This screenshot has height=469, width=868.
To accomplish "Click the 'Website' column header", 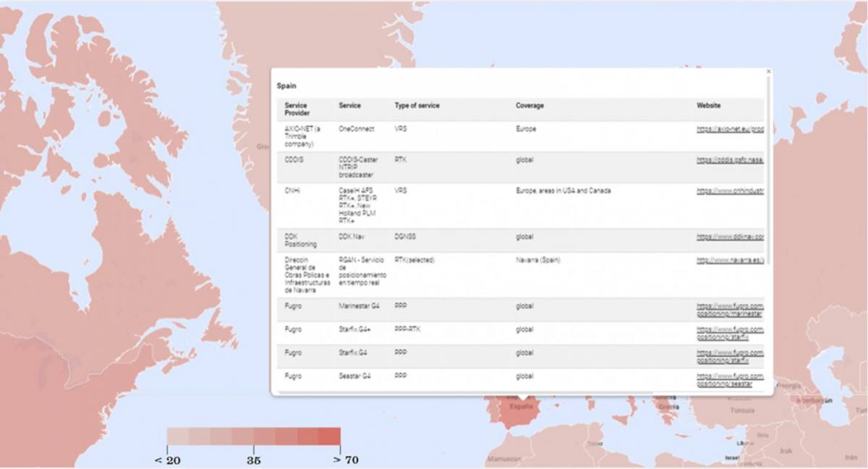I will (708, 106).
